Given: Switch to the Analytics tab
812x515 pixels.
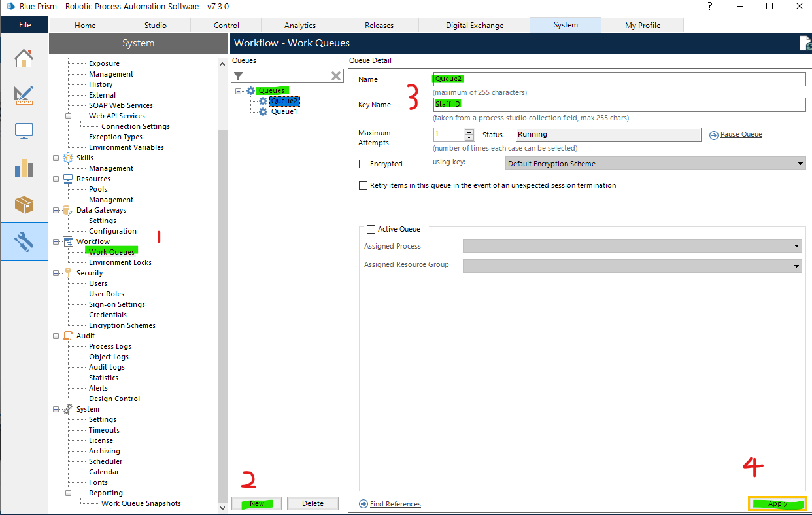Looking at the screenshot, I should [x=300, y=26].
